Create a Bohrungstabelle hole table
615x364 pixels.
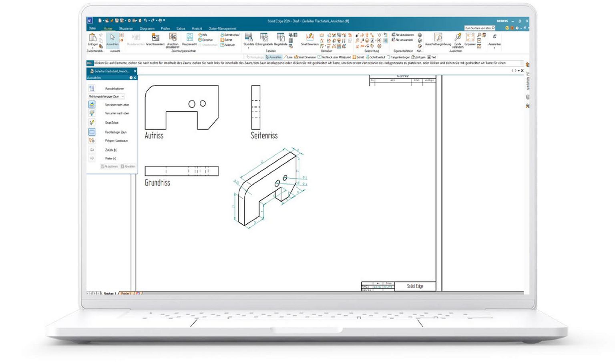[264, 39]
